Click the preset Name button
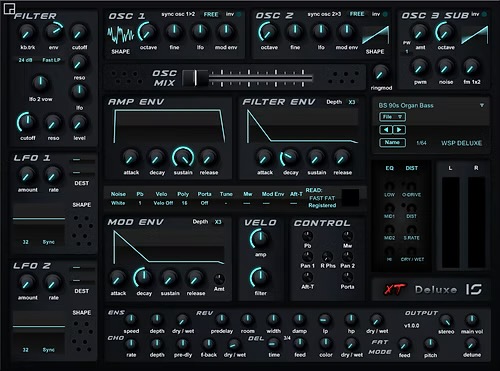Viewport: 500px width, 371px height. 392,142
